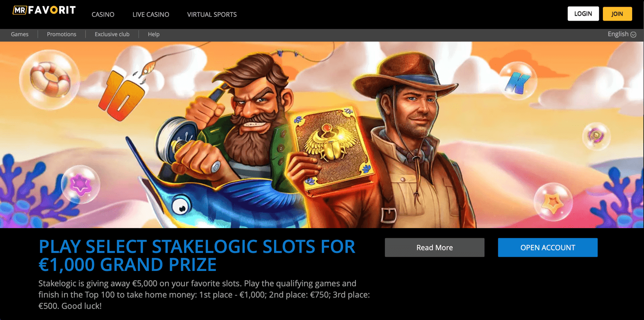Open the English language dropdown

[x=622, y=34]
